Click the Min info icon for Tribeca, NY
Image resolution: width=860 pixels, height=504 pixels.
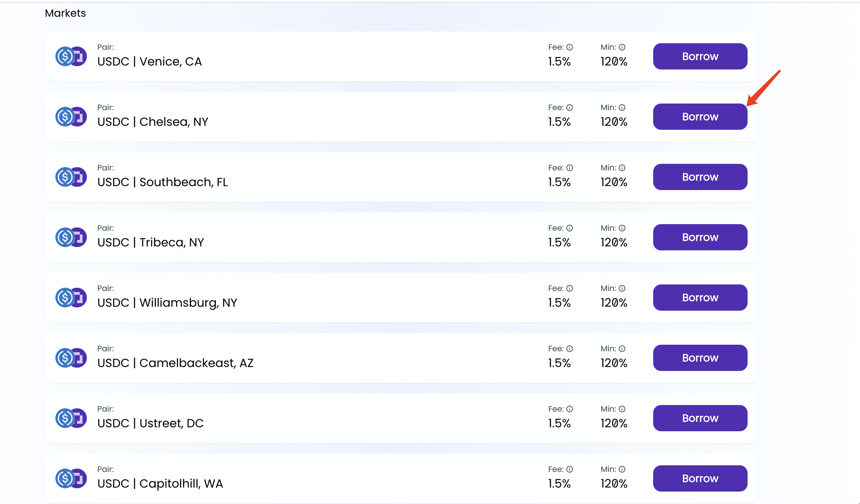coord(622,228)
